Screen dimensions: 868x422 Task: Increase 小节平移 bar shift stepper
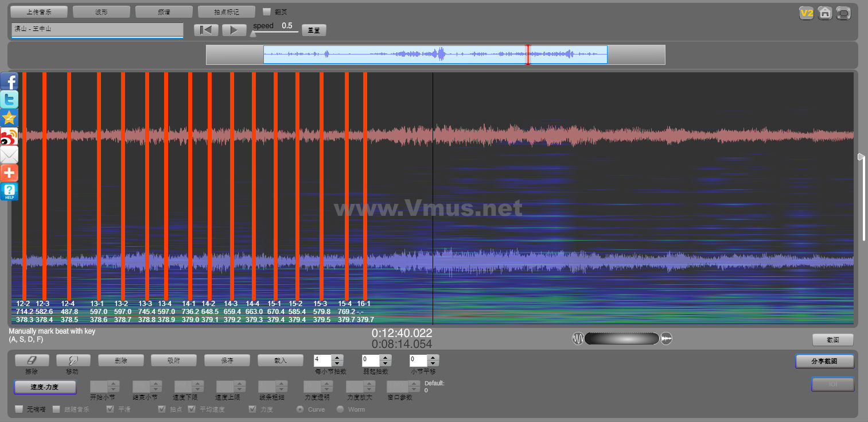coord(434,358)
